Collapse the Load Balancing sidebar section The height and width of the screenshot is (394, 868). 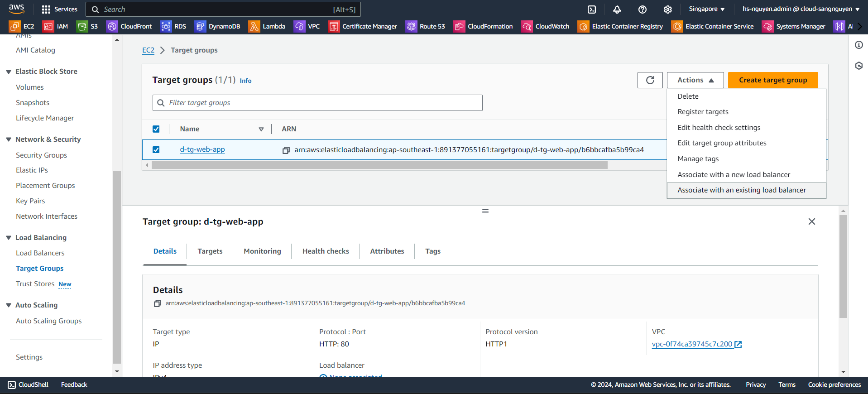(9, 238)
